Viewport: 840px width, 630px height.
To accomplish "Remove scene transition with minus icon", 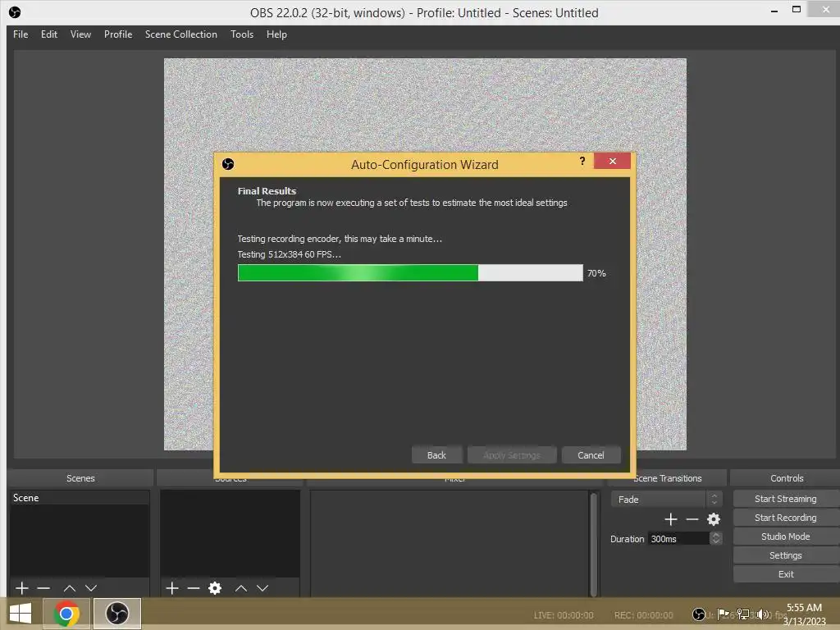I will coord(692,519).
